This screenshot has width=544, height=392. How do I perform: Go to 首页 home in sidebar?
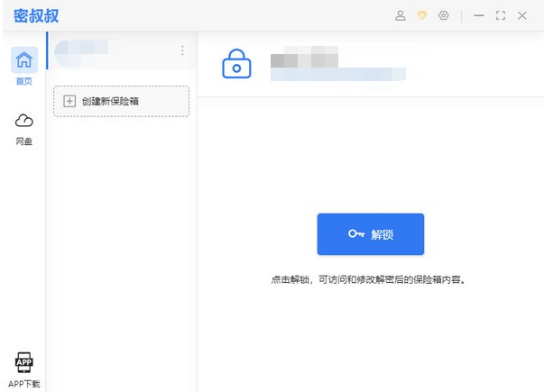tap(24, 66)
